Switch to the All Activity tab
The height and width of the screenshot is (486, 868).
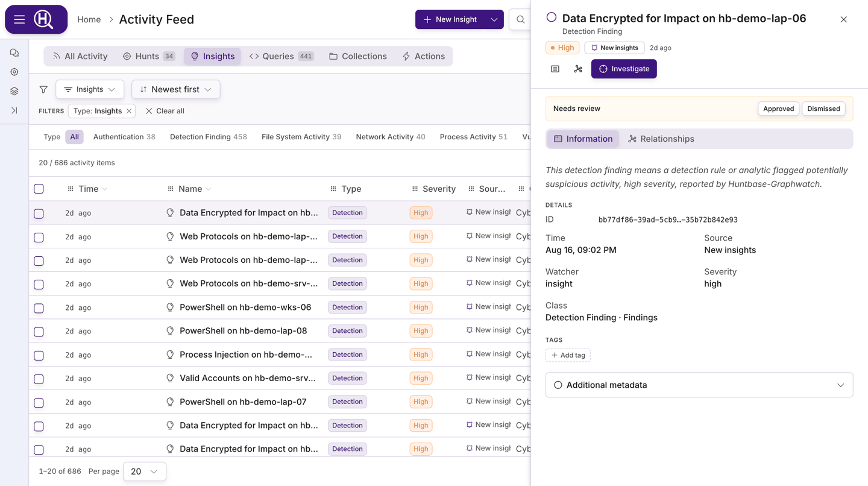coord(80,56)
